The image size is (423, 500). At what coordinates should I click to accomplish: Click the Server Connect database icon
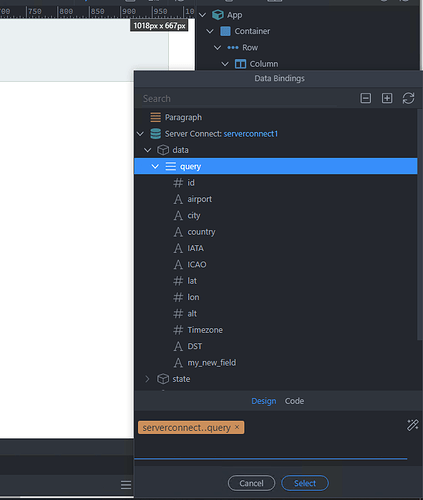coord(155,134)
